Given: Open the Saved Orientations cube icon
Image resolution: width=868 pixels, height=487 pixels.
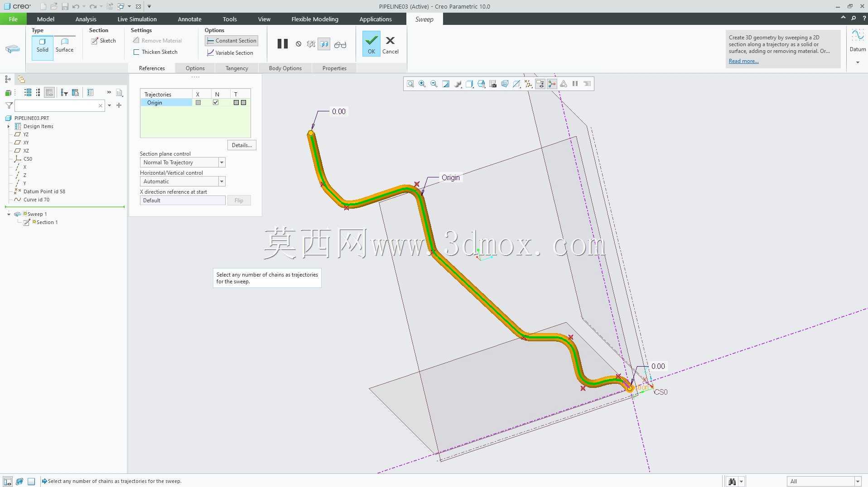Looking at the screenshot, I should coord(481,84).
